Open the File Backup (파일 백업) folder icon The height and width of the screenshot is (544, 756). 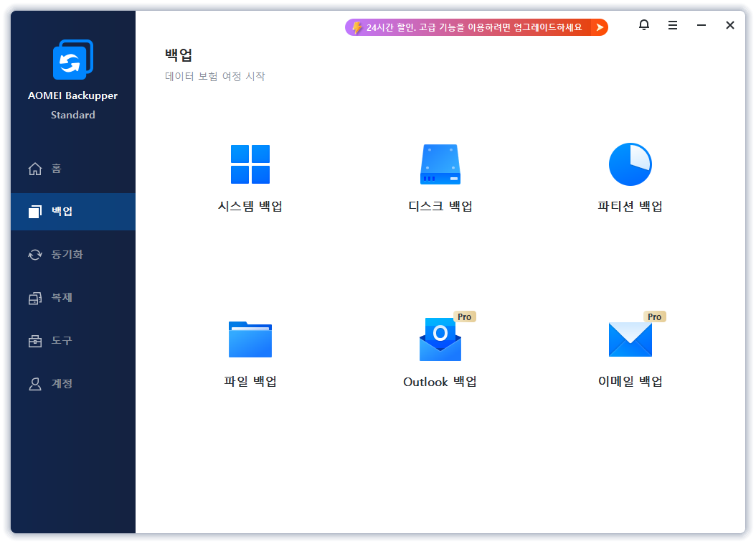[250, 339]
